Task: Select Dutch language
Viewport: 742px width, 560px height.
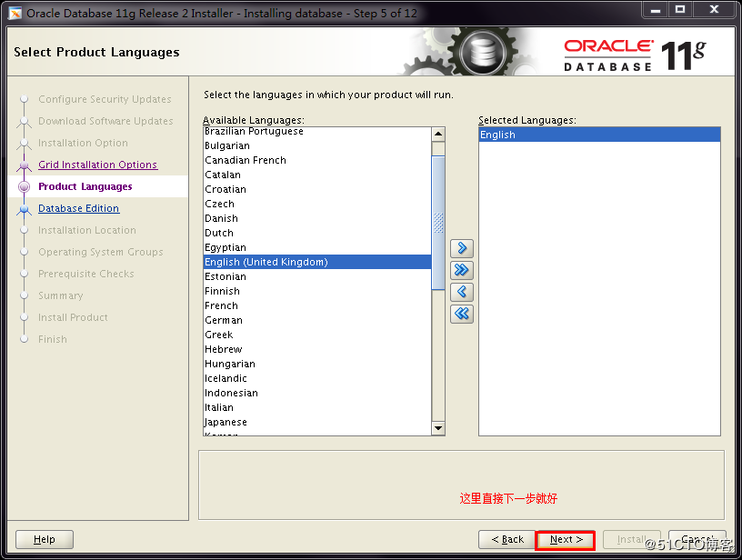Action: pyautogui.click(x=317, y=233)
